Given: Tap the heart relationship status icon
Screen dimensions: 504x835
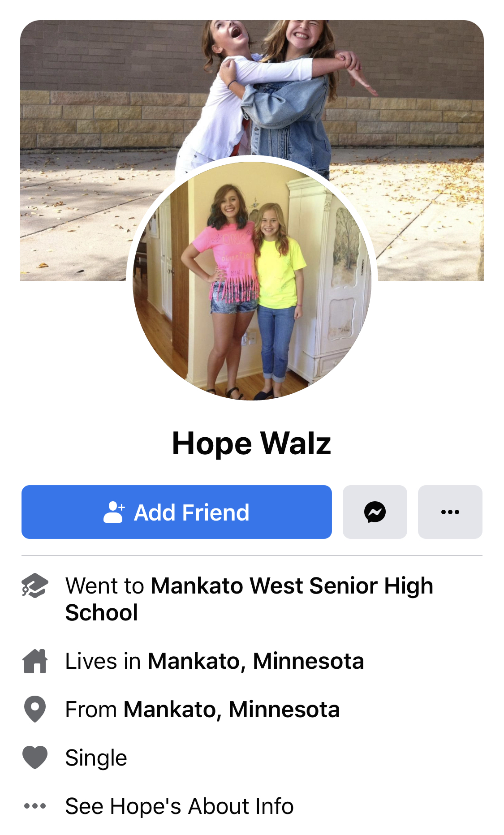Looking at the screenshot, I should pos(35,758).
